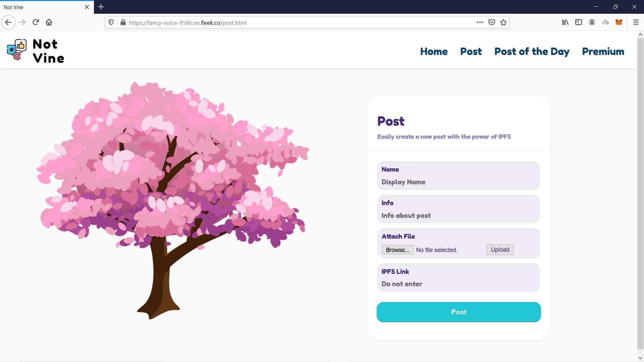The height and width of the screenshot is (362, 644).
Task: Click the Post submission button
Action: 459,312
